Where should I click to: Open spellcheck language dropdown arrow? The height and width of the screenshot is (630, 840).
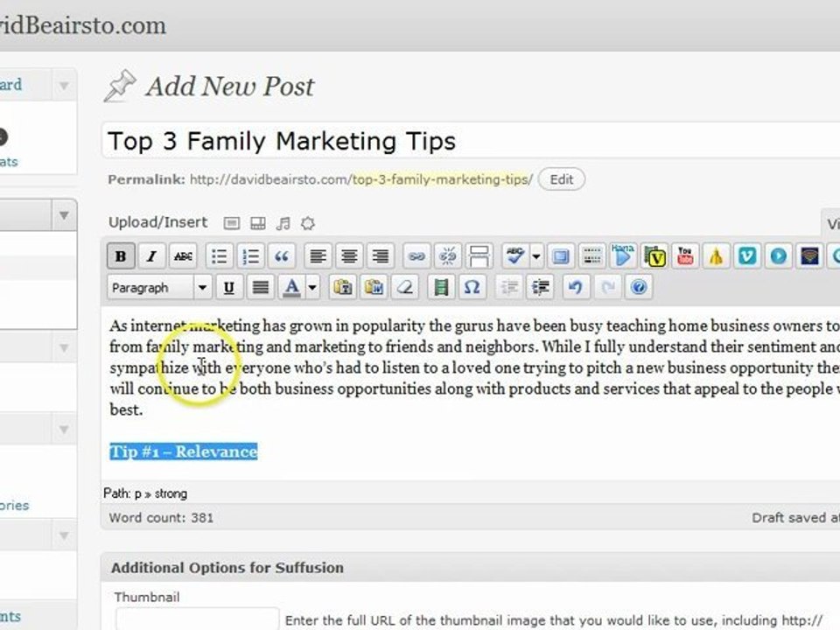tap(535, 256)
